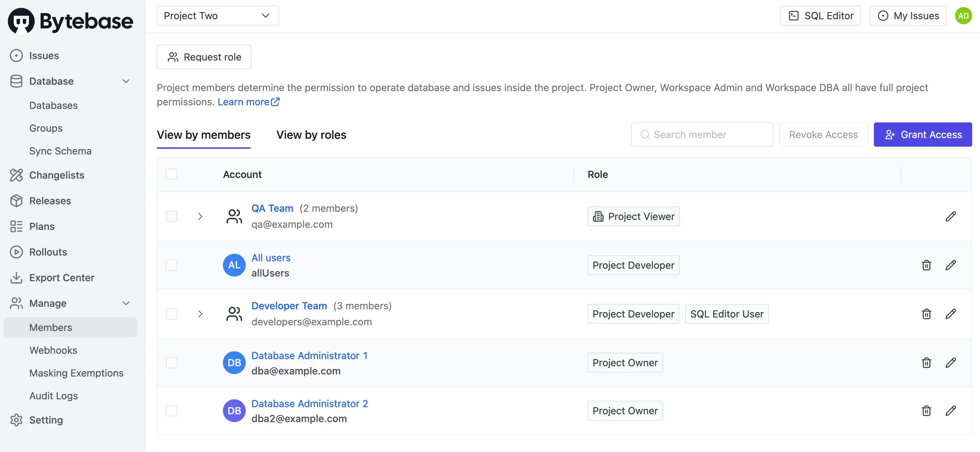
Task: Click the delete icon for Database Administrator 1
Action: (926, 363)
